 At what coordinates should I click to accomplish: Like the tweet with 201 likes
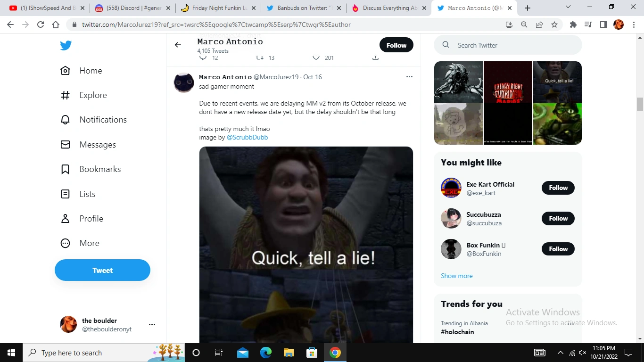pyautogui.click(x=316, y=58)
